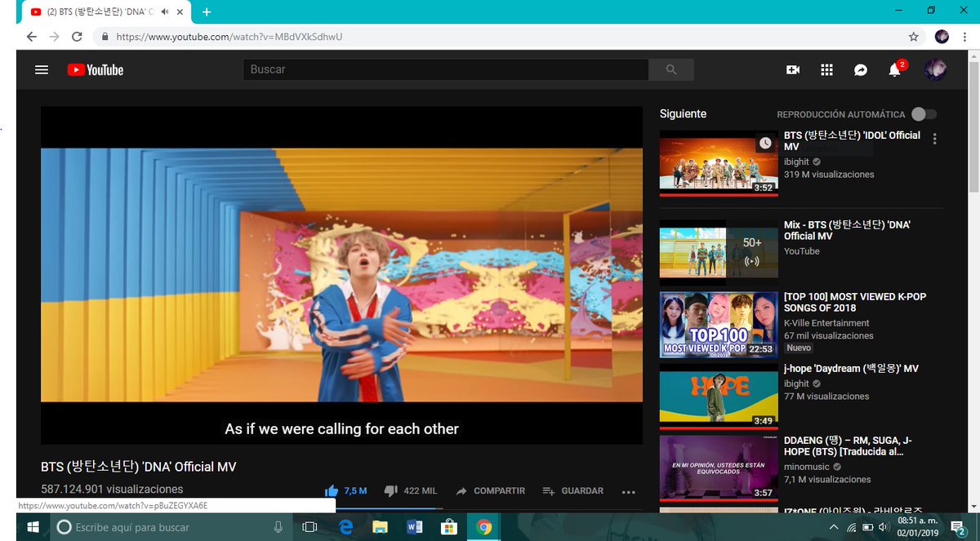Go back with browser back arrow
The width and height of the screenshot is (980, 541).
tap(31, 37)
